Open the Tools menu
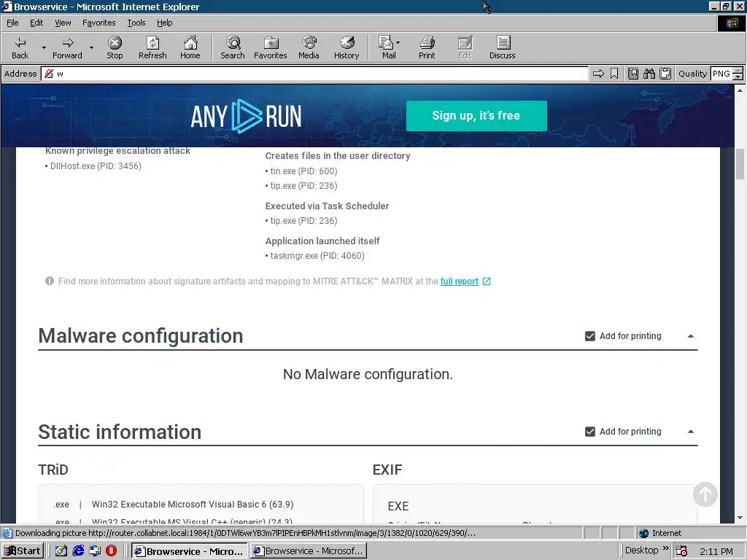747x560 pixels. pos(136,23)
